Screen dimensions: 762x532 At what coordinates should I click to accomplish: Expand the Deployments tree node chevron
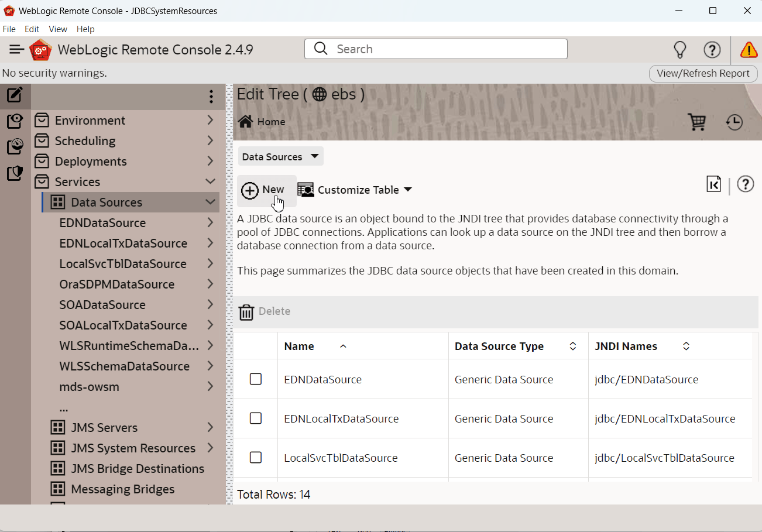(210, 161)
